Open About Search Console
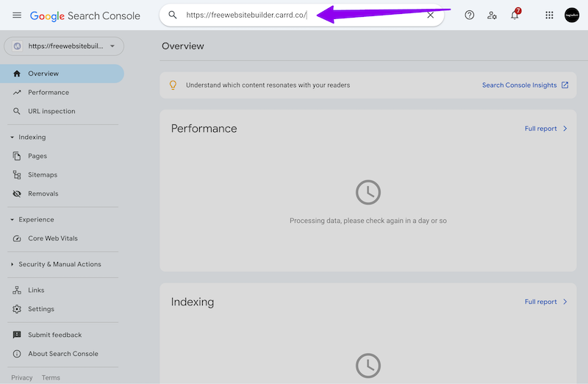Image resolution: width=588 pixels, height=384 pixels. tap(63, 354)
